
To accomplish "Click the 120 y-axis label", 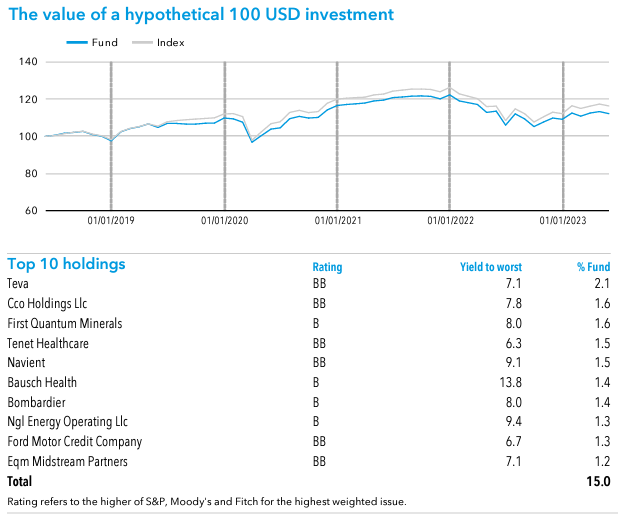I will tap(28, 99).
